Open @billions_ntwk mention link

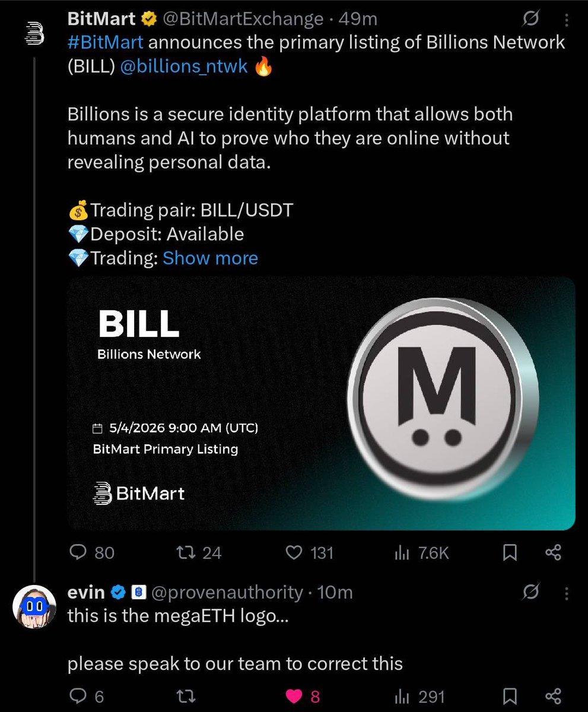tap(183, 66)
